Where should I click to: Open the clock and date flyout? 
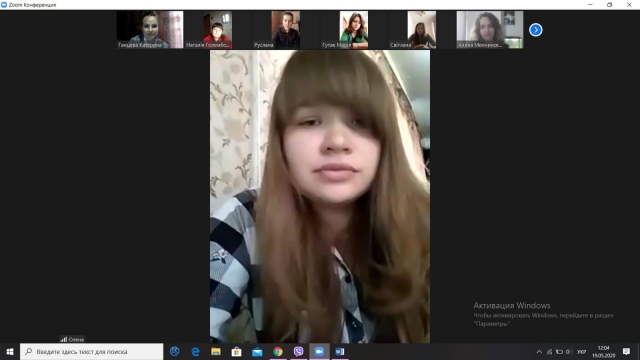603,351
